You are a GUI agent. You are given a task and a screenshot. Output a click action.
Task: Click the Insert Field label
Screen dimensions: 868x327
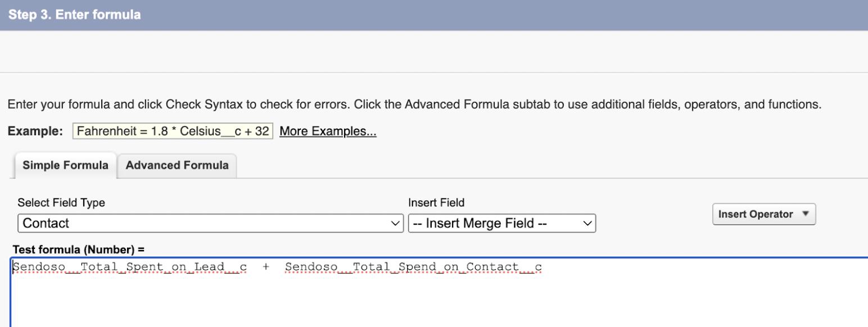436,203
